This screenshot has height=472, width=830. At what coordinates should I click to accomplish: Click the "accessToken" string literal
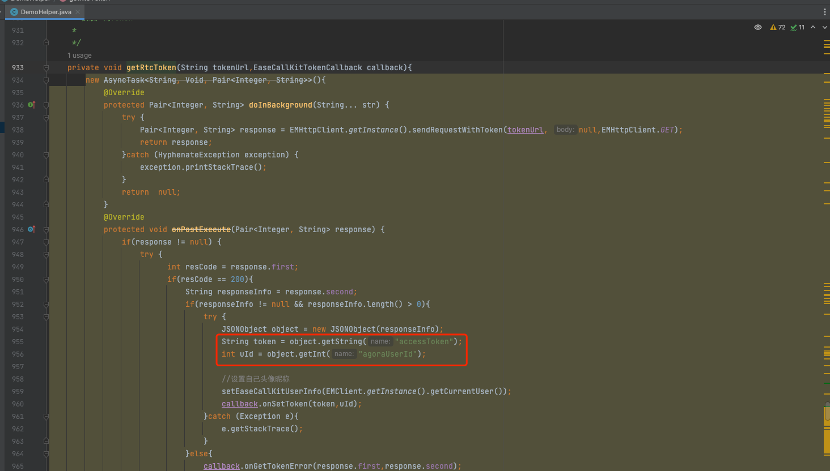coord(425,341)
